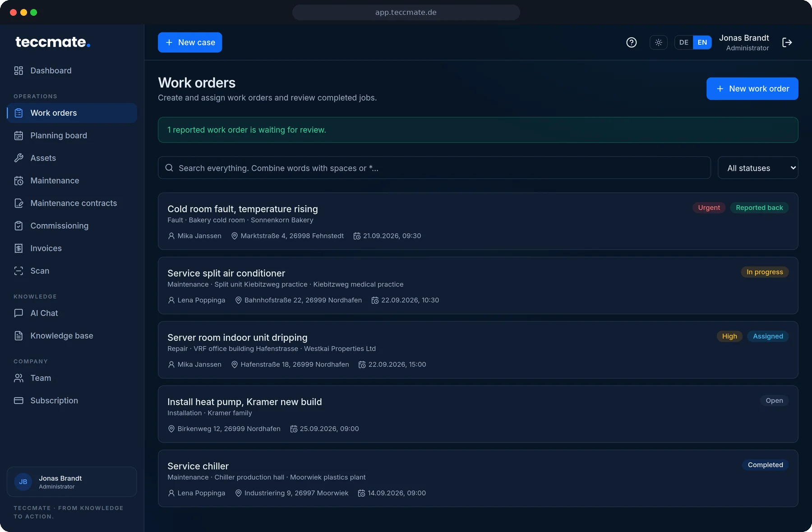Screen dimensions: 812x532
Task: Open Install heat pump, Kramer order
Action: (x=478, y=414)
